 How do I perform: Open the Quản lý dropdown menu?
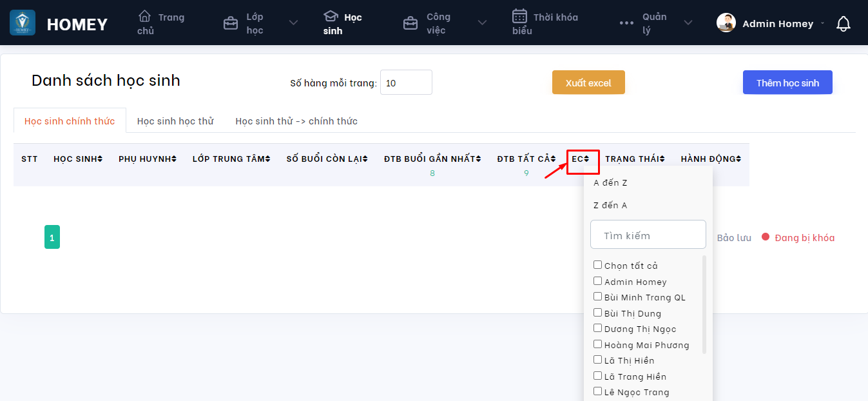[x=688, y=23]
